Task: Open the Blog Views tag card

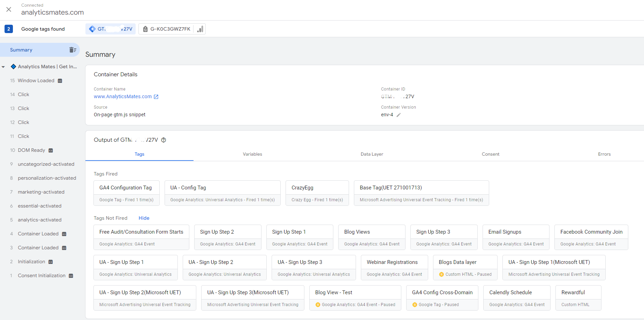Action: click(372, 237)
